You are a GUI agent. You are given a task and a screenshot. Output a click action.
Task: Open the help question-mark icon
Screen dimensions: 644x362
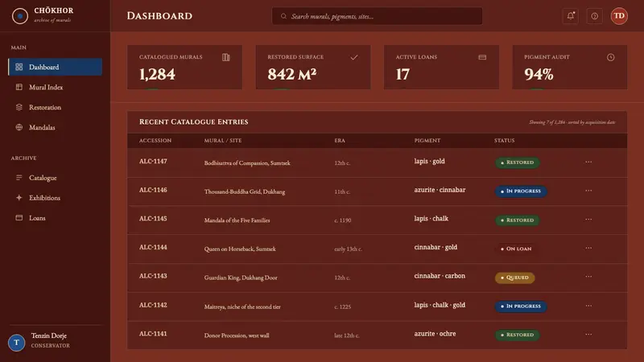(594, 16)
